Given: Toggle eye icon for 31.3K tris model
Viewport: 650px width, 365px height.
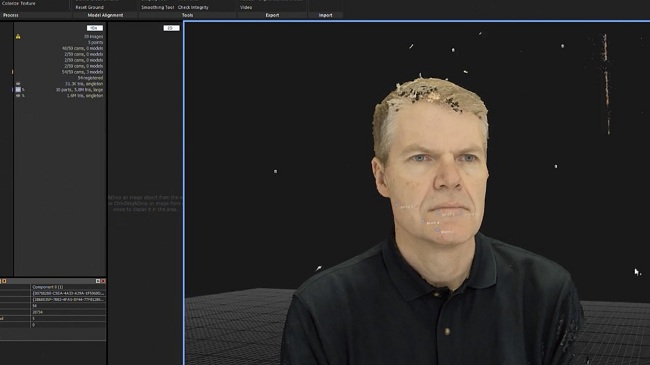Looking at the screenshot, I should [x=18, y=84].
